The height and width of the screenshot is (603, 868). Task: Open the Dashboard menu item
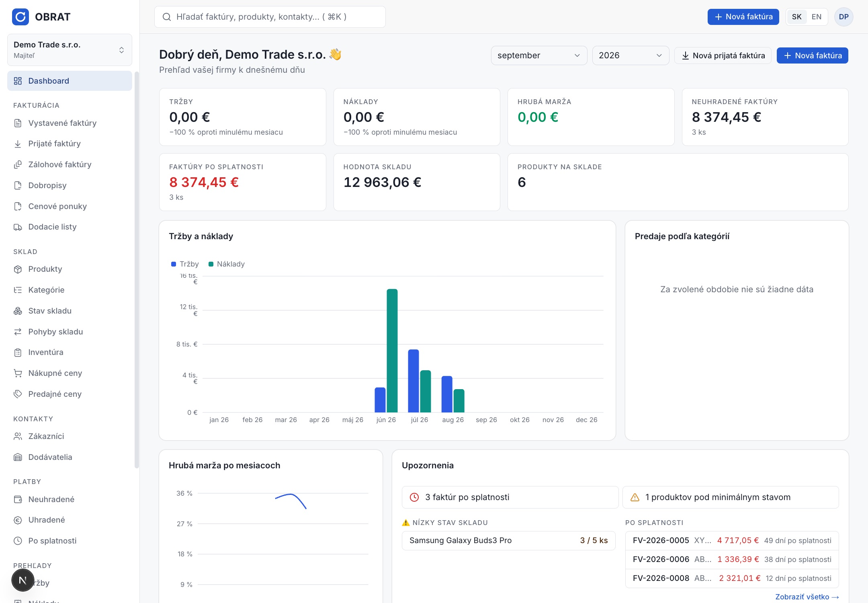[70, 81]
